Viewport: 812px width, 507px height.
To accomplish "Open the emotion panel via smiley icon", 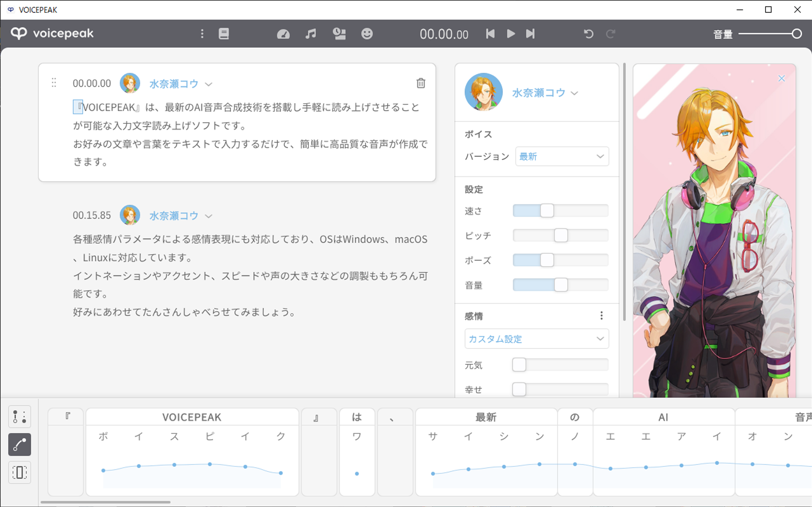I will pyautogui.click(x=367, y=34).
